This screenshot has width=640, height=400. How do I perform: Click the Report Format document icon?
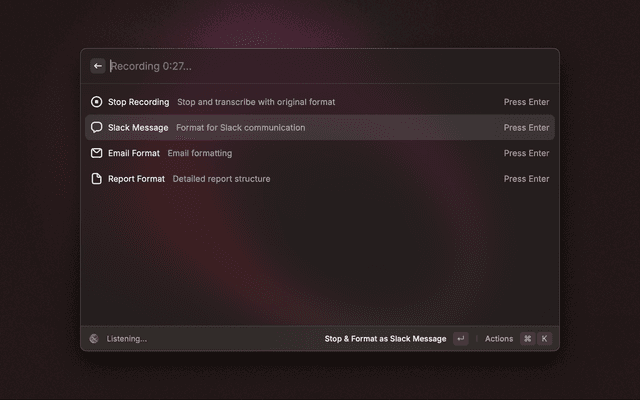click(x=97, y=179)
